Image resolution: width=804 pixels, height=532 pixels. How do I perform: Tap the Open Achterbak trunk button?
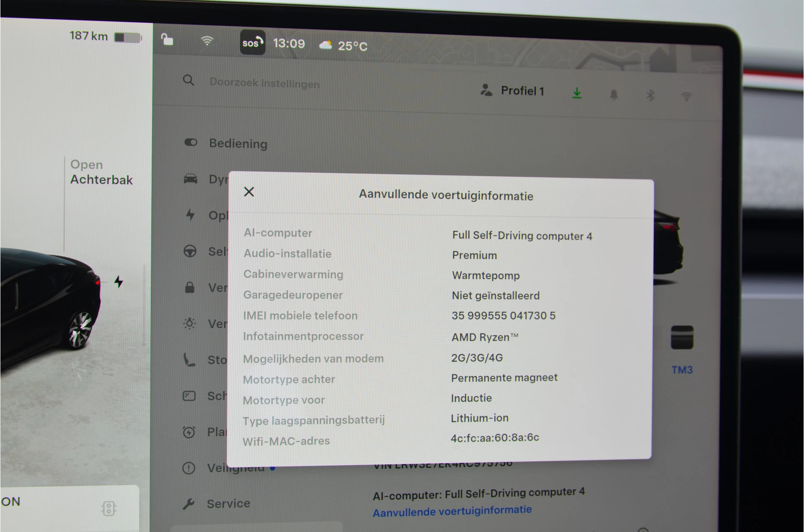[101, 172]
